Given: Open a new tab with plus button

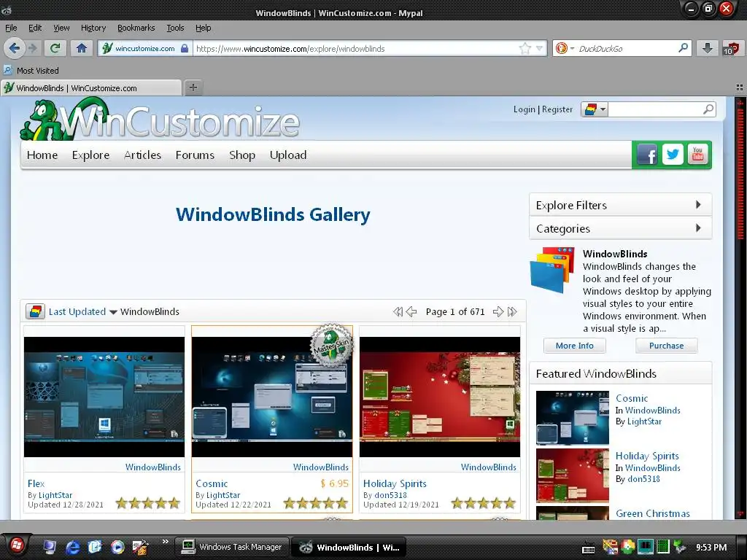Looking at the screenshot, I should [193, 87].
